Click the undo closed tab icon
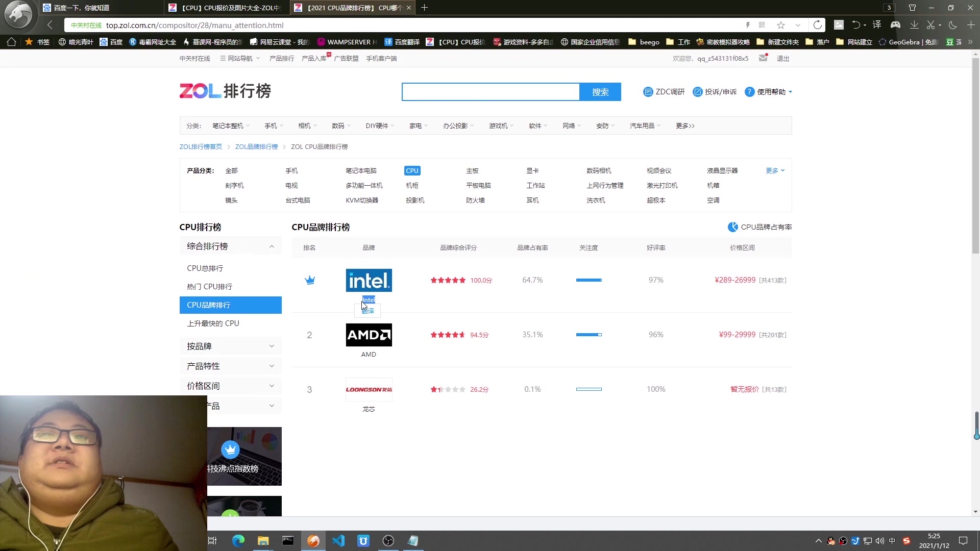Viewport: 980px width, 551px height. (856, 24)
